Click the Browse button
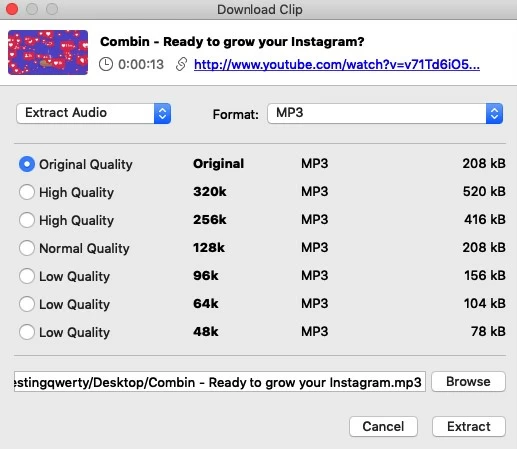517x449 pixels. pyautogui.click(x=468, y=382)
